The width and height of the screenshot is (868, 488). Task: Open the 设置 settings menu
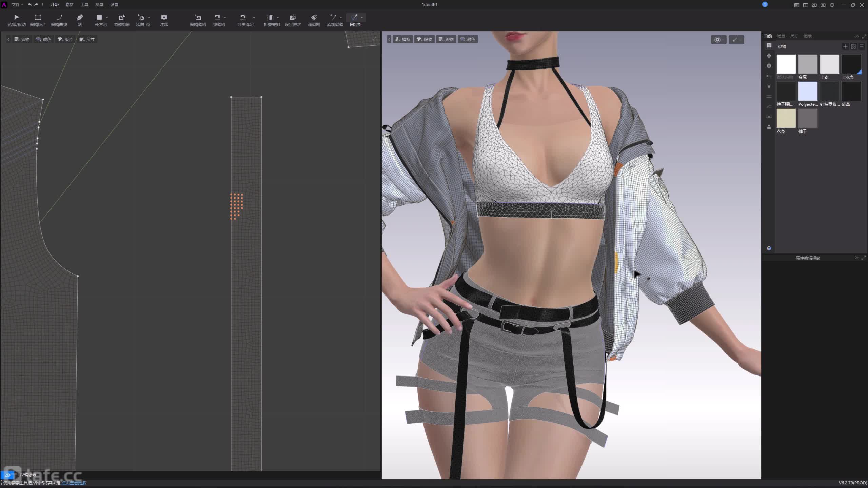tap(114, 4)
